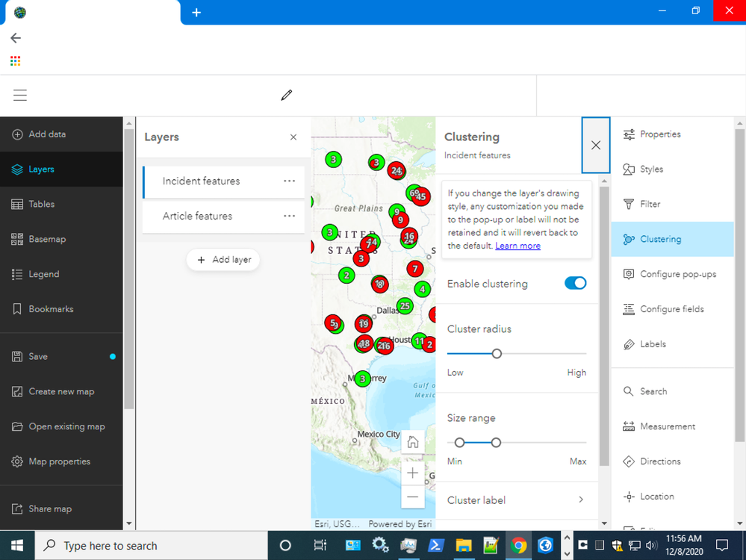Click the Add layer button
The image size is (746, 560).
[223, 260]
